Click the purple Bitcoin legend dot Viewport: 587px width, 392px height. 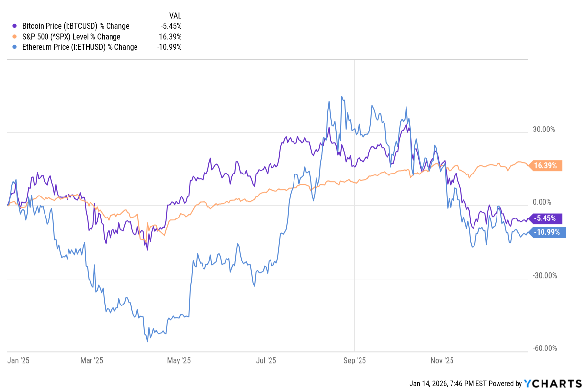click(15, 26)
